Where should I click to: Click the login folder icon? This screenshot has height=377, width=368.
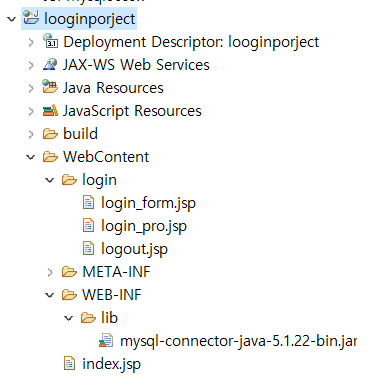tap(69, 180)
